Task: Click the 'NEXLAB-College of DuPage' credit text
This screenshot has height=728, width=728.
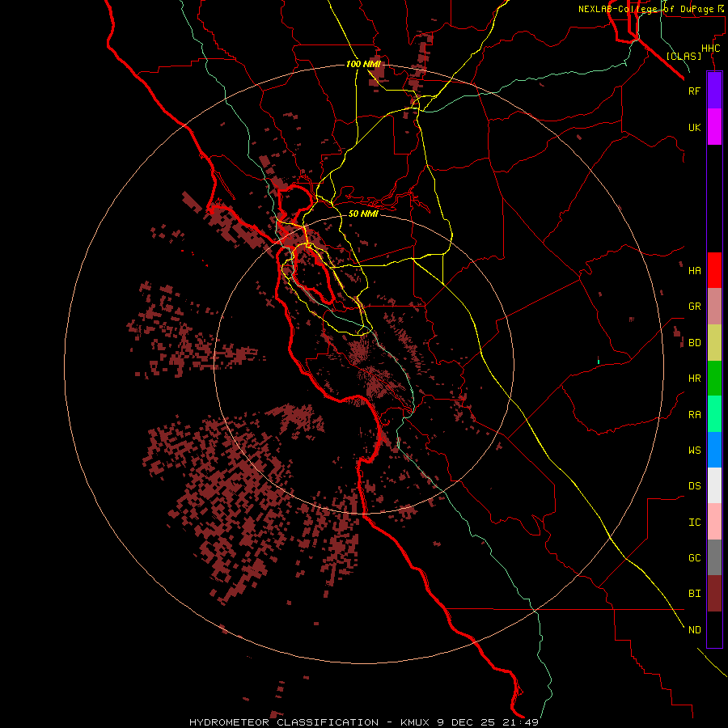Action: click(x=645, y=9)
